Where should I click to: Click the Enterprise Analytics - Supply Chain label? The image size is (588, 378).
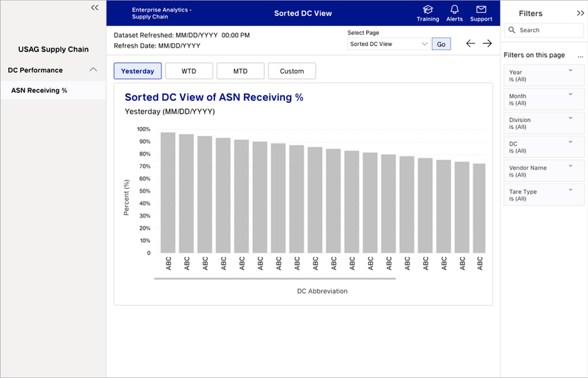coord(161,13)
